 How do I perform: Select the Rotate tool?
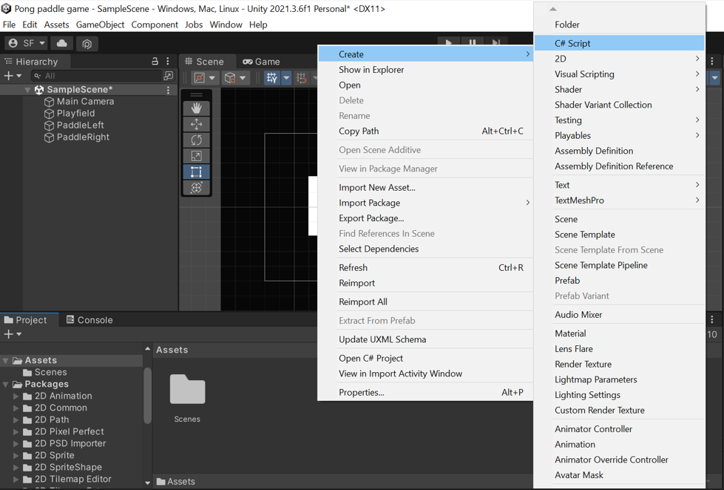tap(196, 140)
